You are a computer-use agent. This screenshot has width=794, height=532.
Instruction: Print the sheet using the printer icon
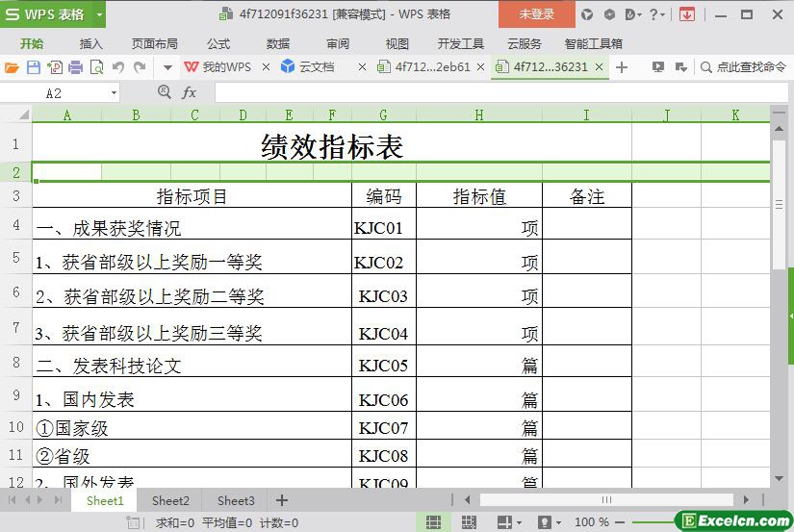point(75,66)
